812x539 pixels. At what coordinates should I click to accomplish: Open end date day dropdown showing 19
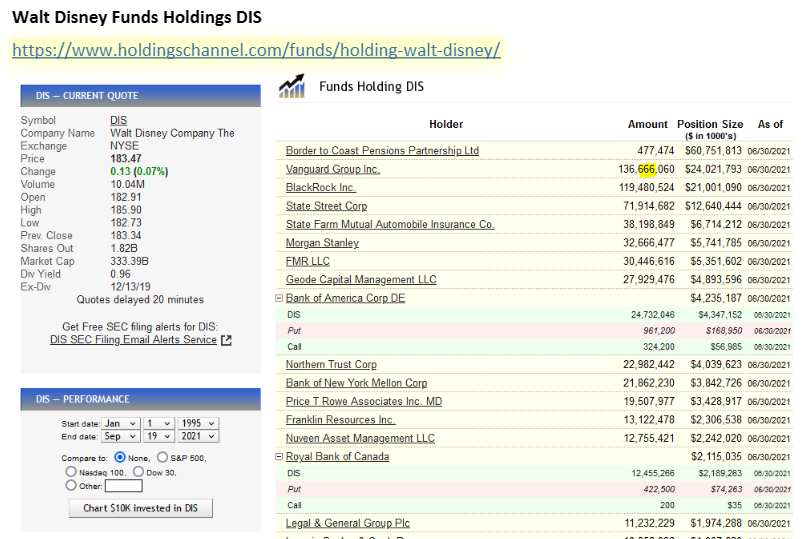158,436
